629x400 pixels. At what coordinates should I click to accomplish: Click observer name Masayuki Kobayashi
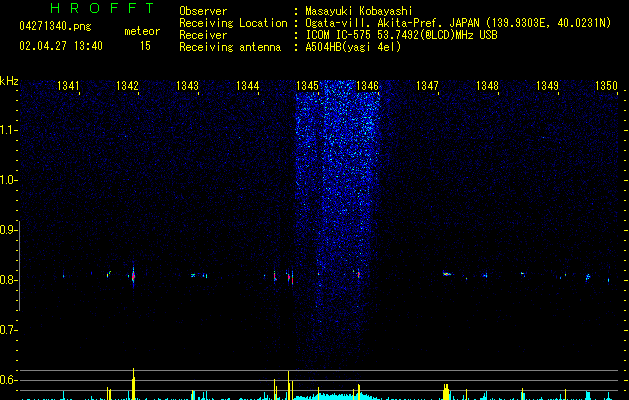359,11
